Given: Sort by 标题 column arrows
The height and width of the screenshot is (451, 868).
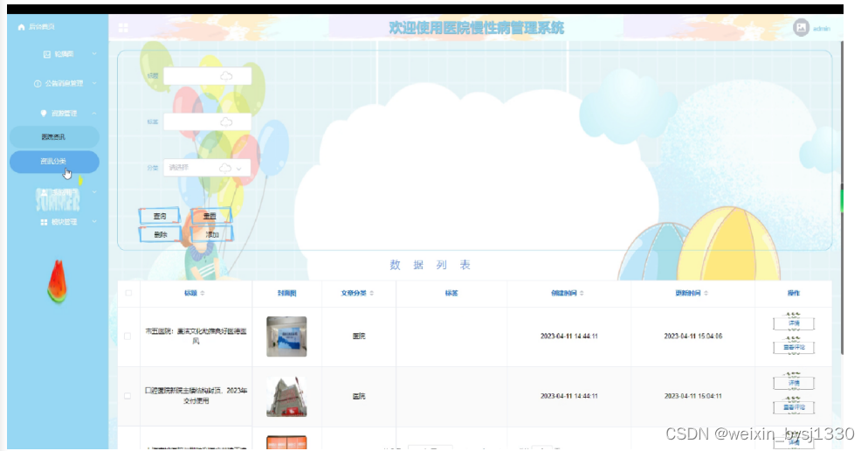Looking at the screenshot, I should (x=203, y=293).
